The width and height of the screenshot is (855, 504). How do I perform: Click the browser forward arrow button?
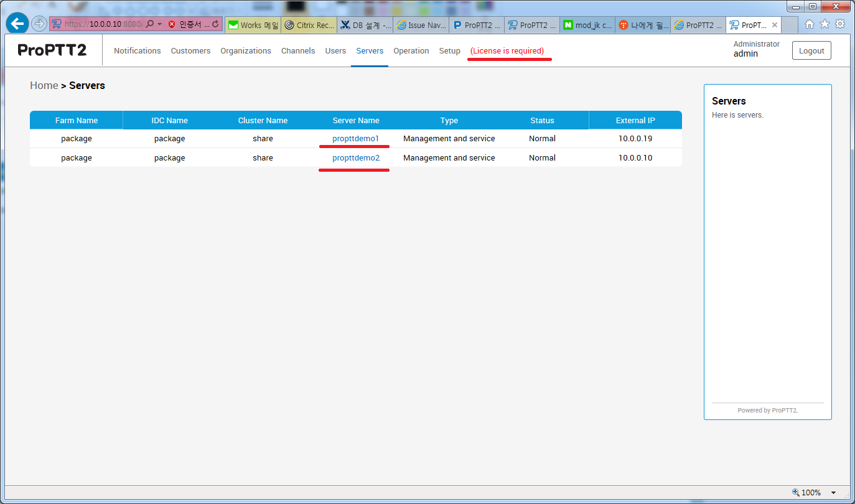click(39, 24)
